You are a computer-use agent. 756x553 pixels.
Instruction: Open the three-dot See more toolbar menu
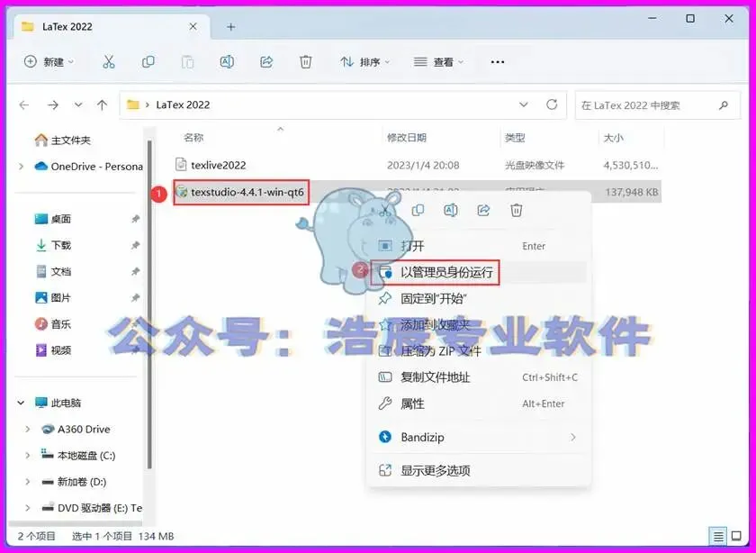pyautogui.click(x=497, y=62)
